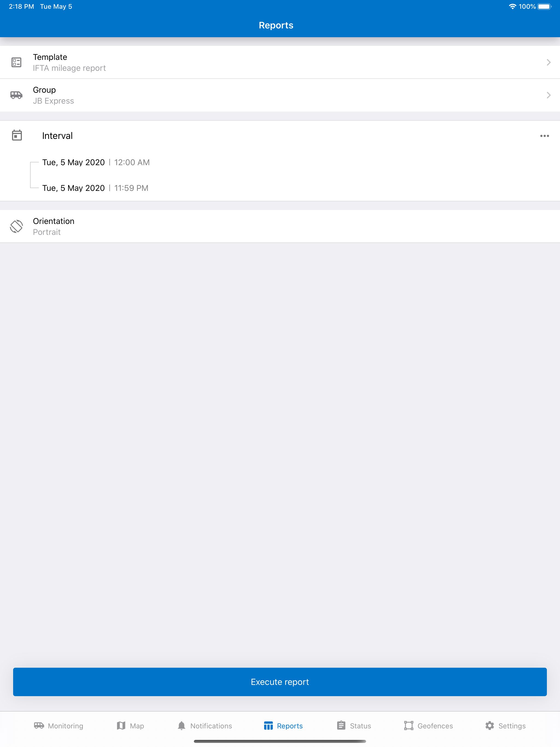The height and width of the screenshot is (747, 560).
Task: Click the Template list icon
Action: point(16,62)
